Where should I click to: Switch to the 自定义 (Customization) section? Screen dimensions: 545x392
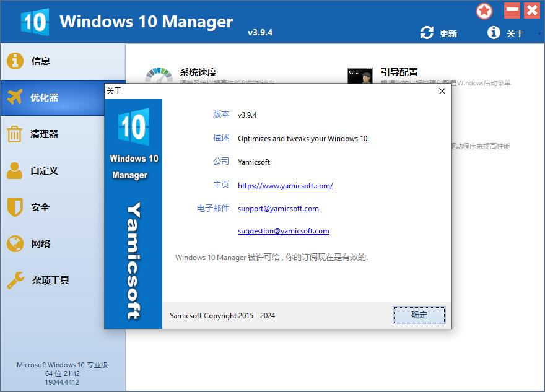coord(53,171)
